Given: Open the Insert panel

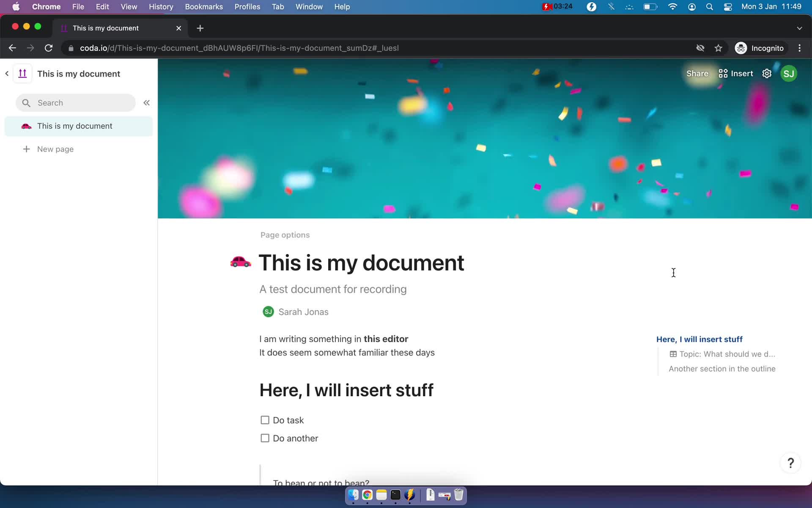Looking at the screenshot, I should click(735, 73).
